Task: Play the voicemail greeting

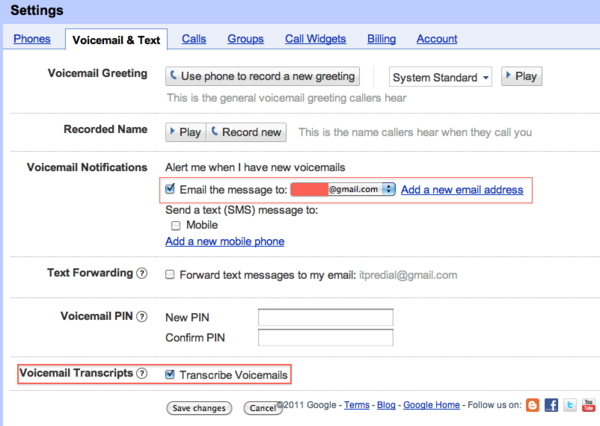Action: (522, 76)
